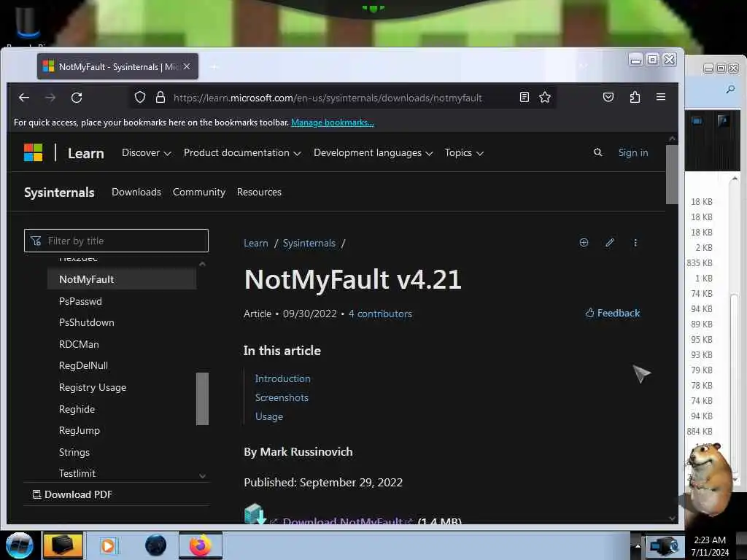
Task: Expand the Discover dropdown
Action: (x=146, y=153)
